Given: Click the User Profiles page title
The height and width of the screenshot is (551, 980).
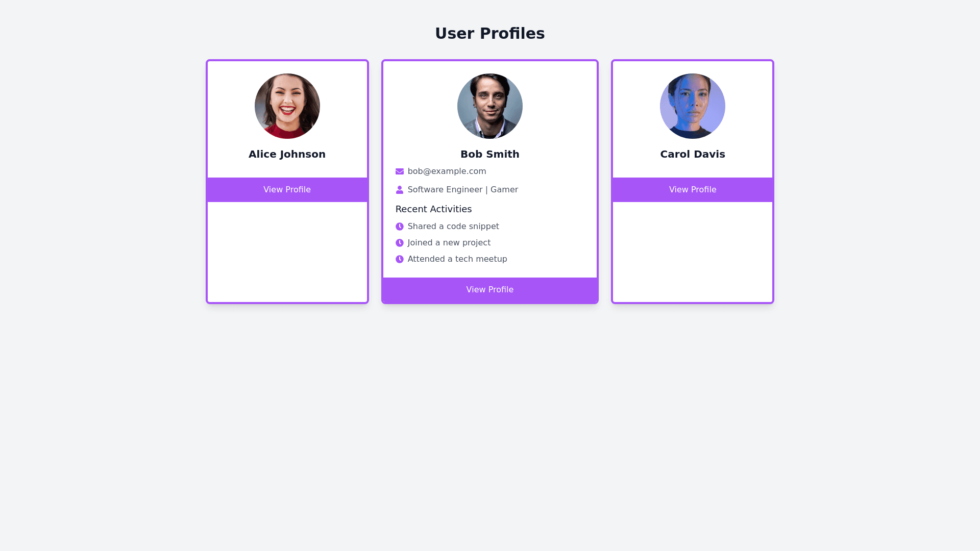Looking at the screenshot, I should (489, 34).
